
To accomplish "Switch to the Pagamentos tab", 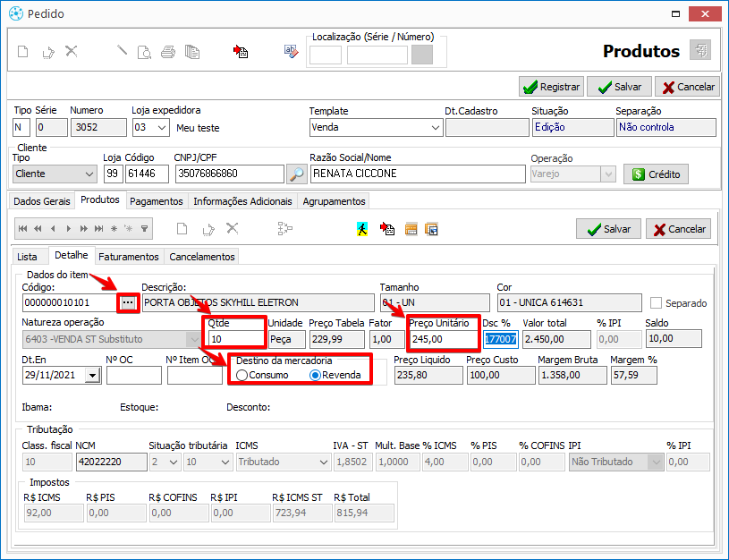I will point(157,201).
